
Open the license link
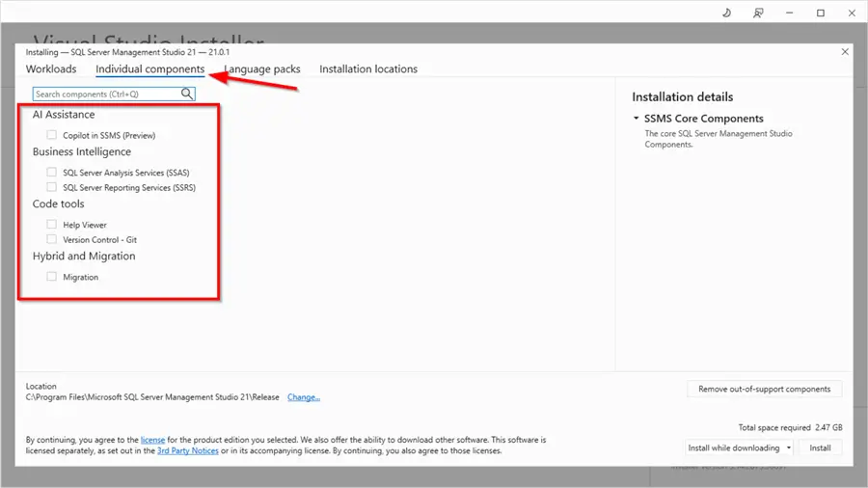(152, 440)
